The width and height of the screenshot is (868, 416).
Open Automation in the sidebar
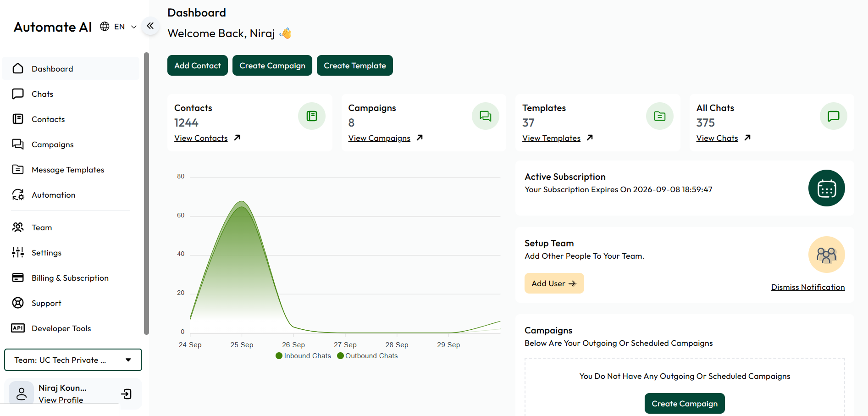click(53, 195)
